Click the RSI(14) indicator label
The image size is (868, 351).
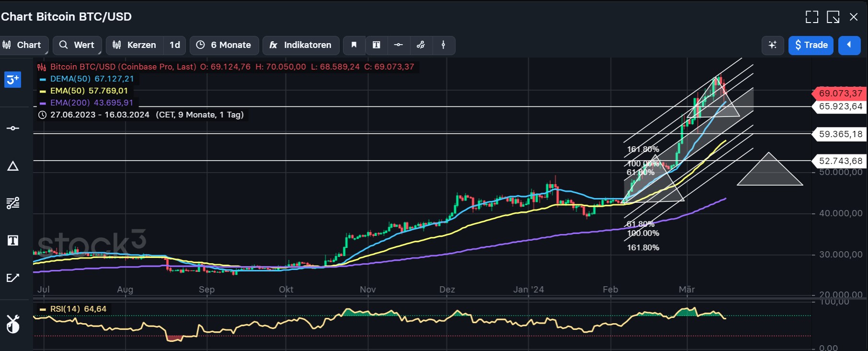click(72, 309)
